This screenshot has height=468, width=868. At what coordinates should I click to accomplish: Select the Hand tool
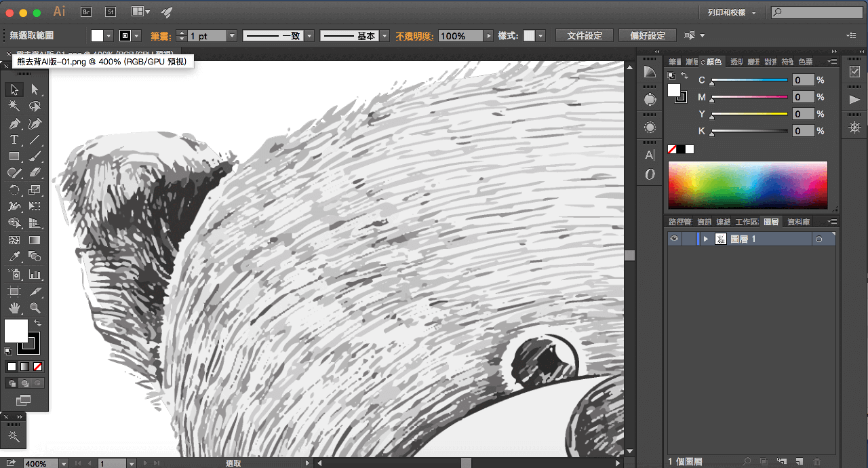14,309
